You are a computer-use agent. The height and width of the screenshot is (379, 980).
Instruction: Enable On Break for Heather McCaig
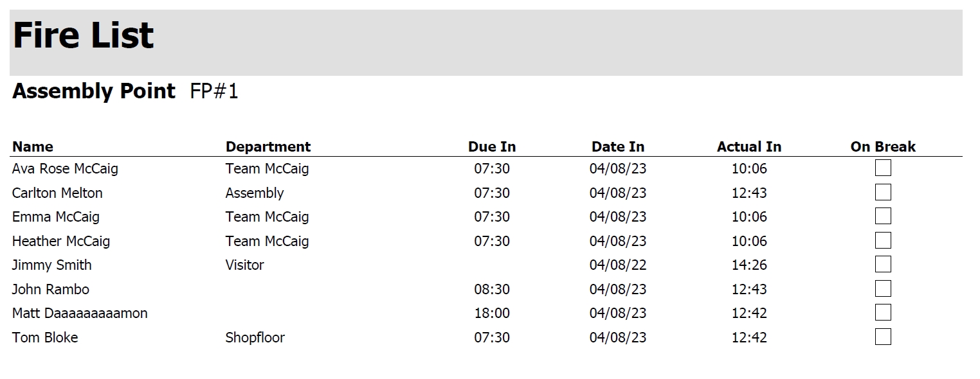[x=883, y=240]
